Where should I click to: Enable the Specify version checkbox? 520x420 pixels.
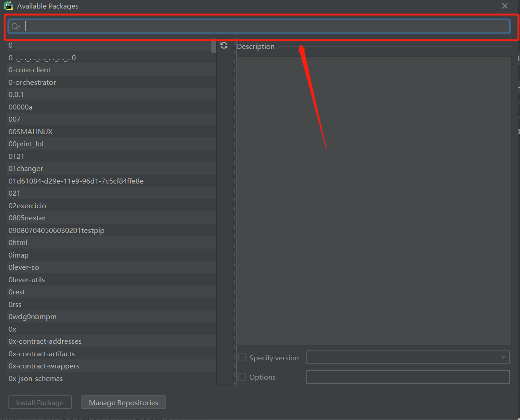pyautogui.click(x=242, y=357)
